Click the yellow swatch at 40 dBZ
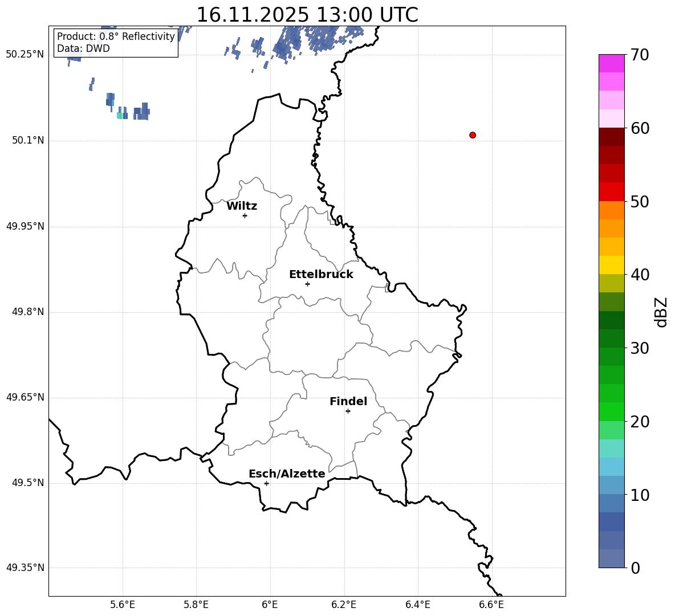675x616 pixels. (x=611, y=265)
